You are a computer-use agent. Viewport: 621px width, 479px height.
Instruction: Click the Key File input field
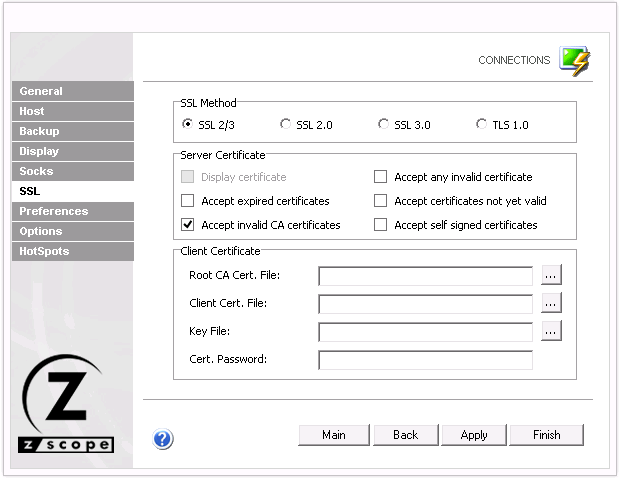(425, 332)
